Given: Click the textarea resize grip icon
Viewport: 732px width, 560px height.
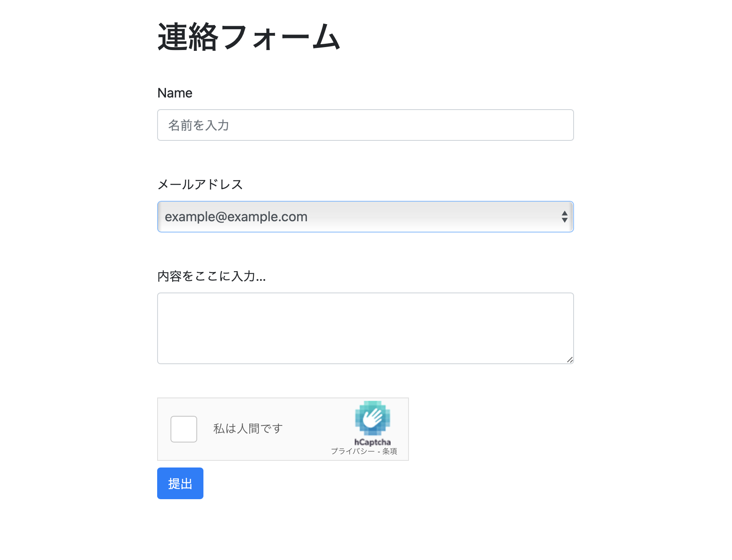Looking at the screenshot, I should (x=570, y=360).
